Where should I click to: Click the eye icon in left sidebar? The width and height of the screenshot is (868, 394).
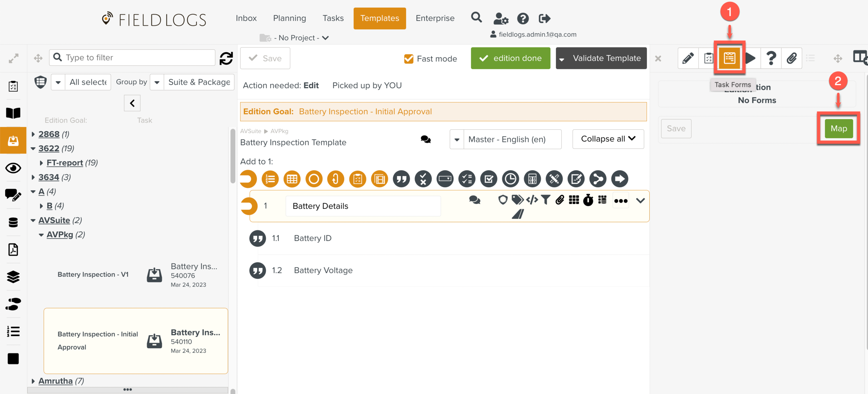point(13,168)
